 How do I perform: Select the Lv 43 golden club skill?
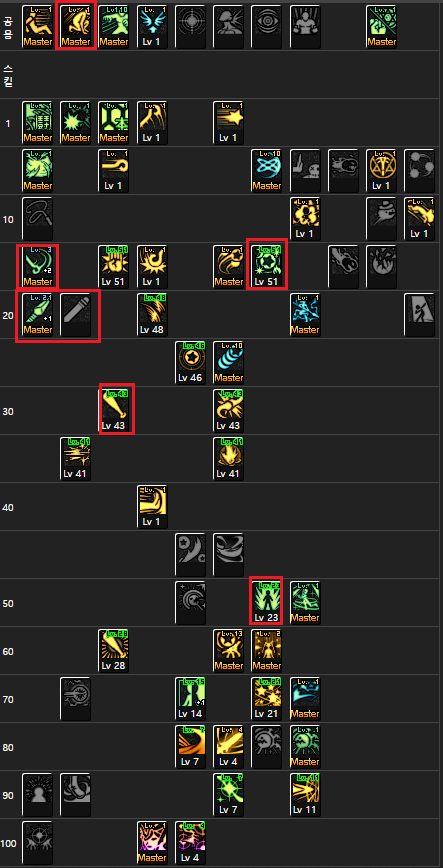point(114,411)
